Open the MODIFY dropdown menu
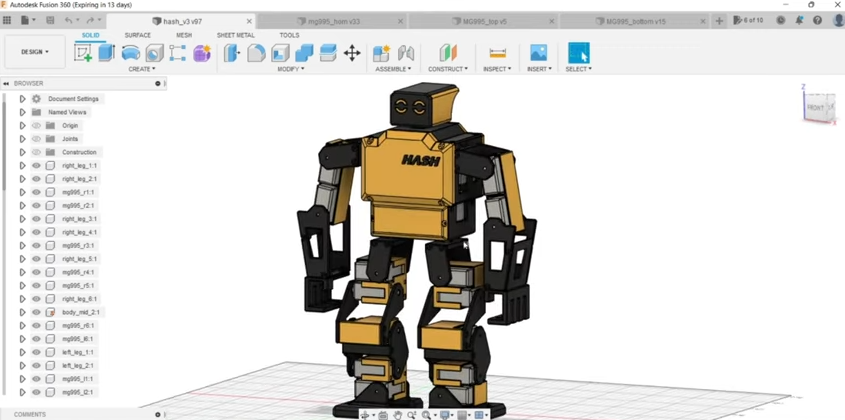The width and height of the screenshot is (845, 420). click(x=291, y=69)
